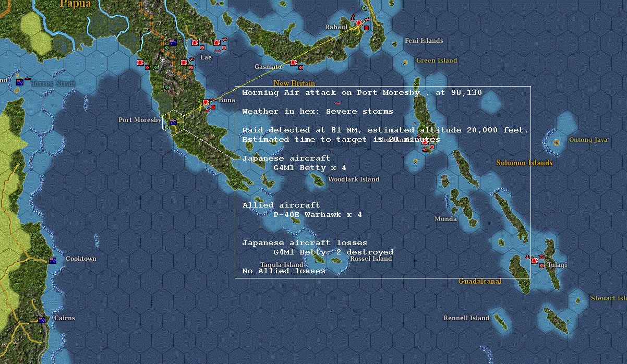Click 'P-40E Warhawk x 4' aircraft line
The height and width of the screenshot is (364, 627).
[x=318, y=215]
